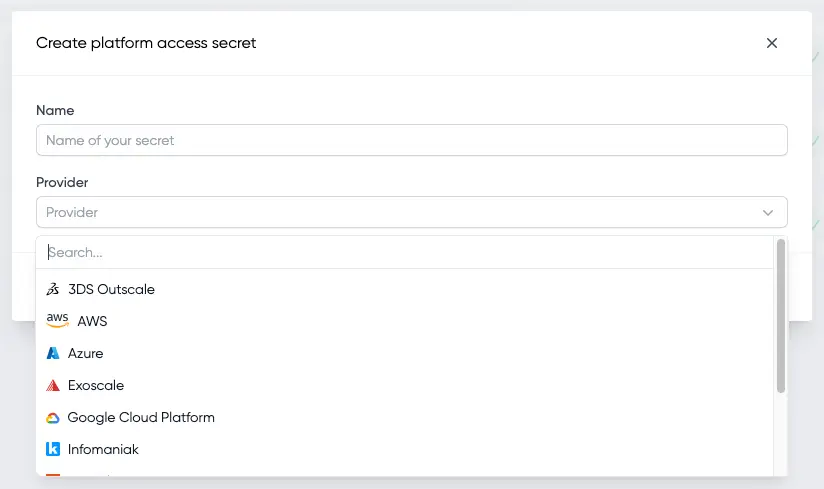This screenshot has width=824, height=489.
Task: Click the Provider field label
Action: pyautogui.click(x=62, y=182)
